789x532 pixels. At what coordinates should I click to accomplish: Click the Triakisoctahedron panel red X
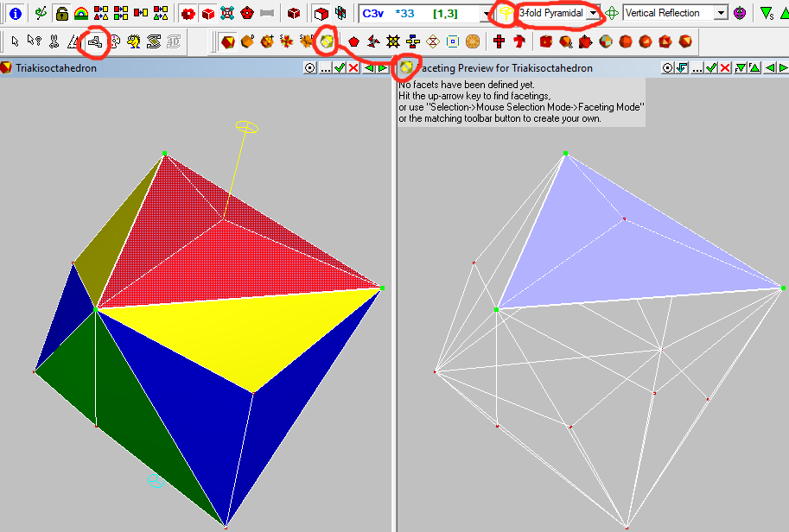[353, 68]
